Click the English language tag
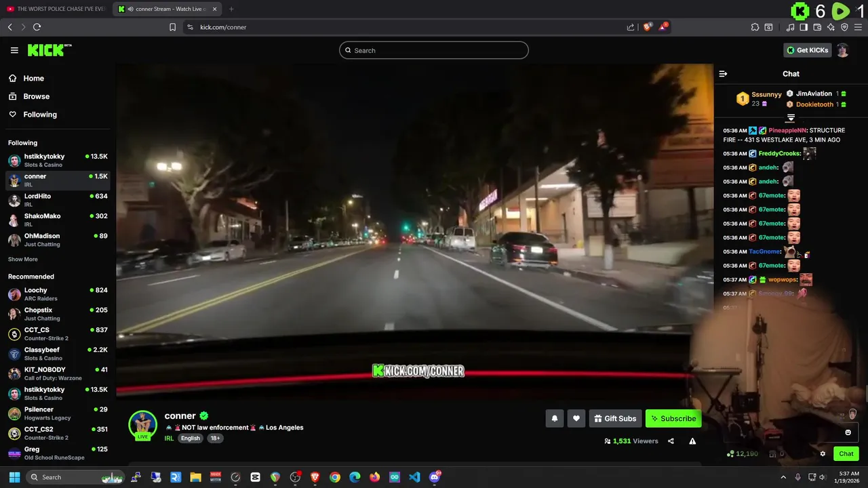Viewport: 868px width, 488px height. pos(191,439)
